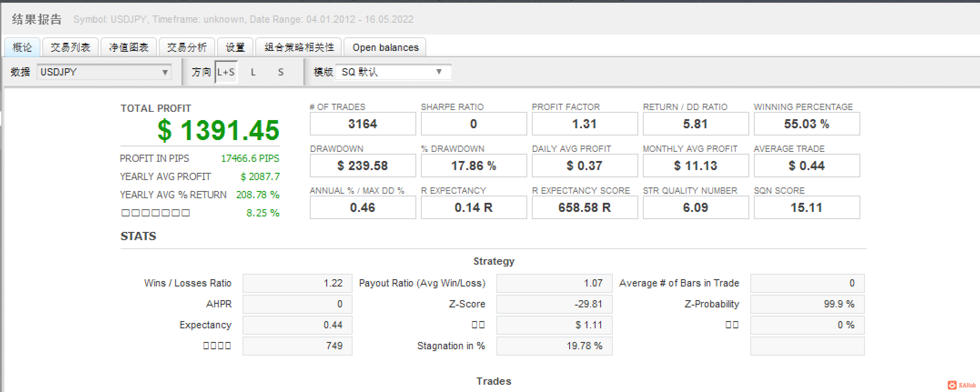Toggle direction to S (short only)
The width and height of the screenshot is (980, 392).
pyautogui.click(x=281, y=72)
